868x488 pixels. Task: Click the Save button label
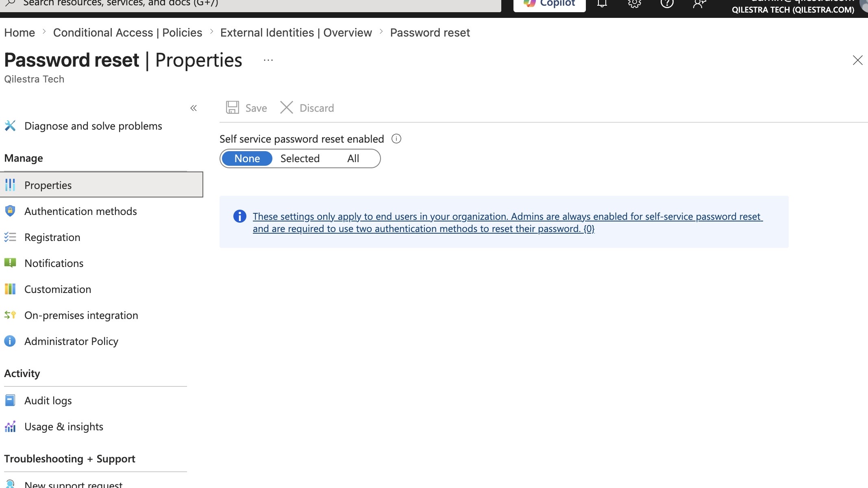[256, 108]
